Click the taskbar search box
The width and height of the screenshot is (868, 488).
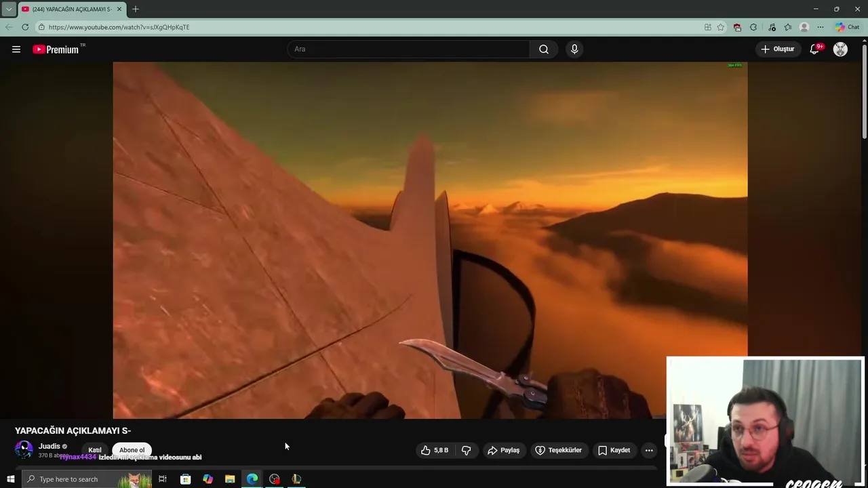87,479
